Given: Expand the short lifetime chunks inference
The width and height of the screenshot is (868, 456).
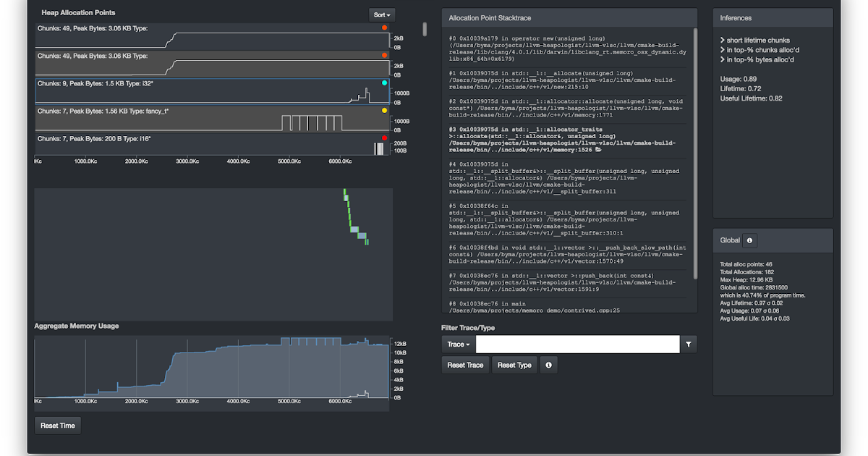Looking at the screenshot, I should pyautogui.click(x=755, y=41).
